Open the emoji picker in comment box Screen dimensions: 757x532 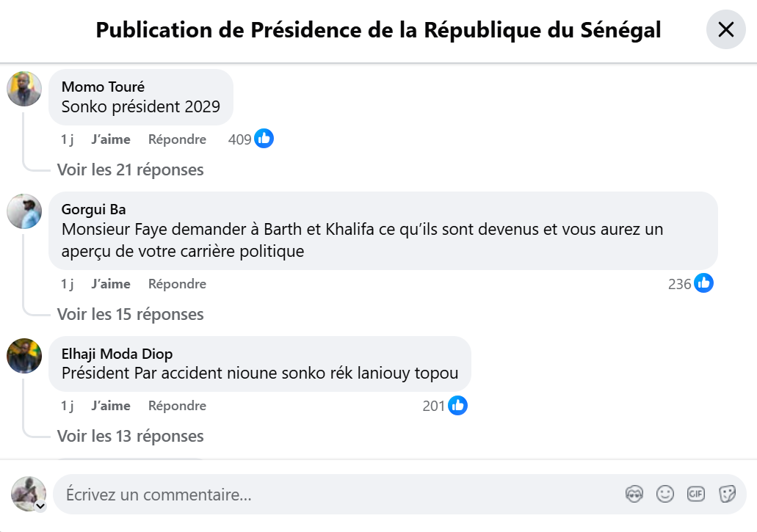point(665,495)
